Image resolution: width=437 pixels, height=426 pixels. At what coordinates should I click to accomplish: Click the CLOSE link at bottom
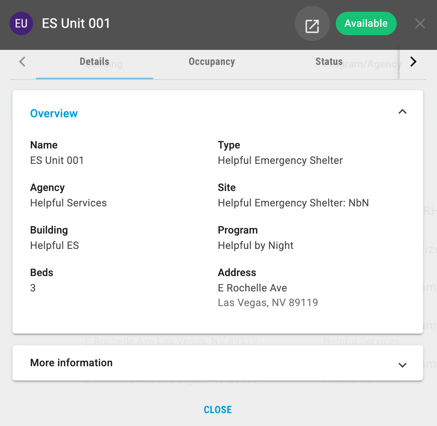coord(218,410)
